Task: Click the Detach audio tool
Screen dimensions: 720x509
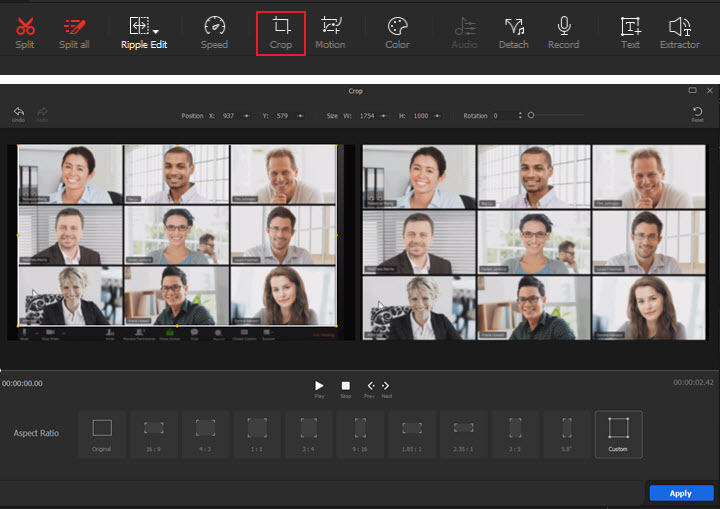Action: point(514,31)
